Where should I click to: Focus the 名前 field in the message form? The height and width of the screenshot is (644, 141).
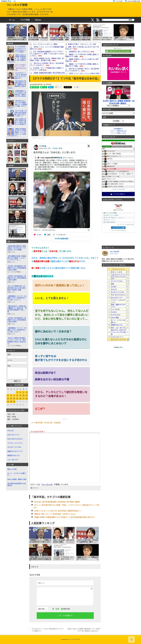coord(17,357)
